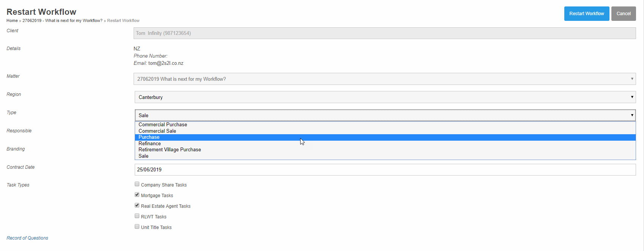The width and height of the screenshot is (644, 251).
Task: Select Commercial Purchase from the Type list
Action: click(163, 124)
